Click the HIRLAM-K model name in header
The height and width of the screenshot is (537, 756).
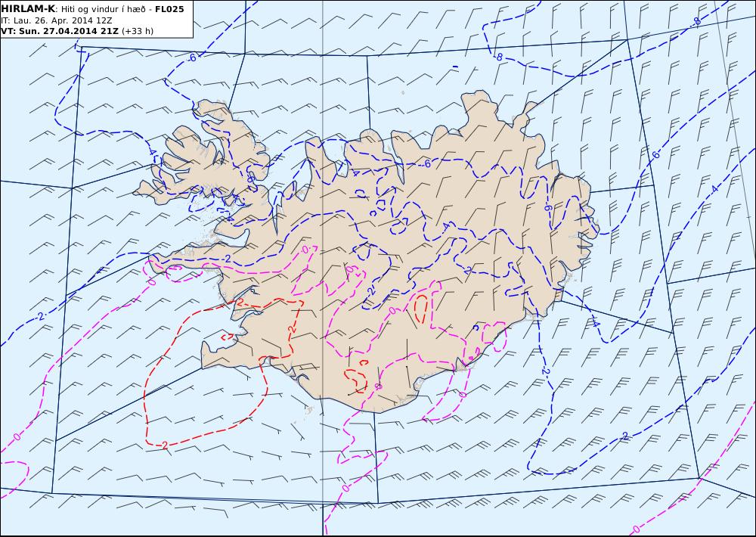click(29, 9)
